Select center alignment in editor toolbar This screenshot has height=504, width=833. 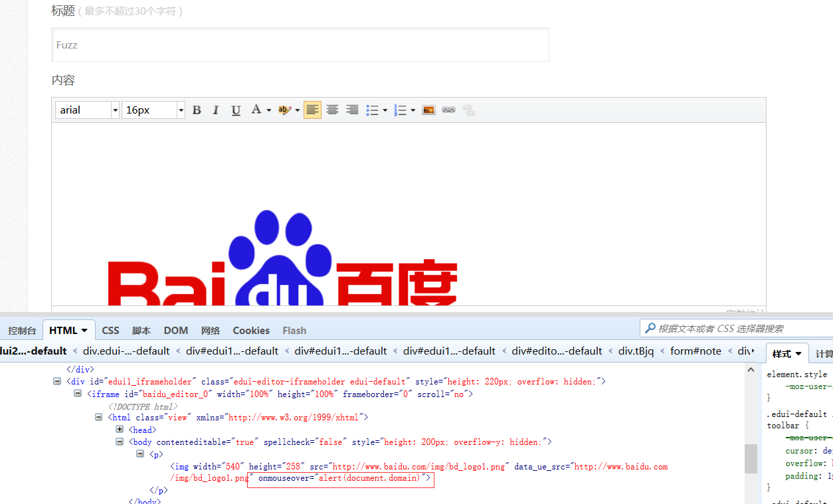tap(332, 110)
